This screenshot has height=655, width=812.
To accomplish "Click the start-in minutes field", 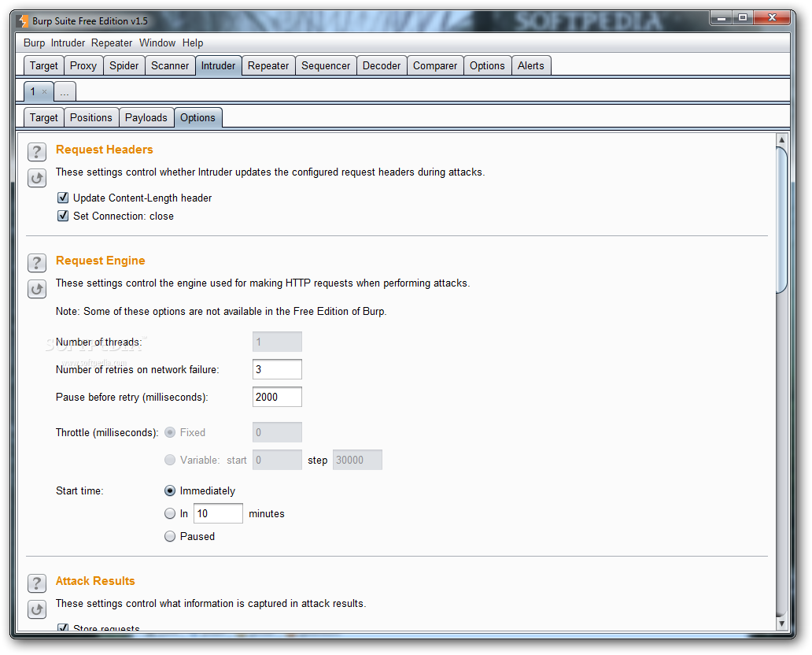I will (x=218, y=513).
